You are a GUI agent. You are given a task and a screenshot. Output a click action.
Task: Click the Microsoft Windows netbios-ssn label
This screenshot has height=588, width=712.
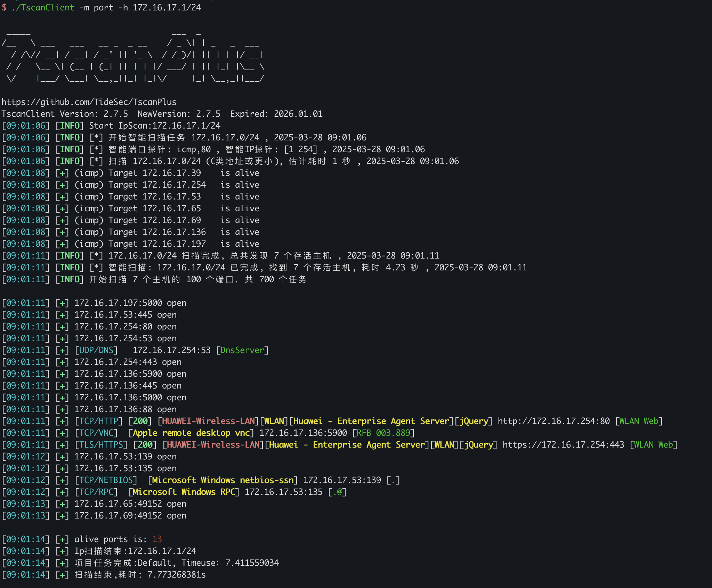pos(223,480)
